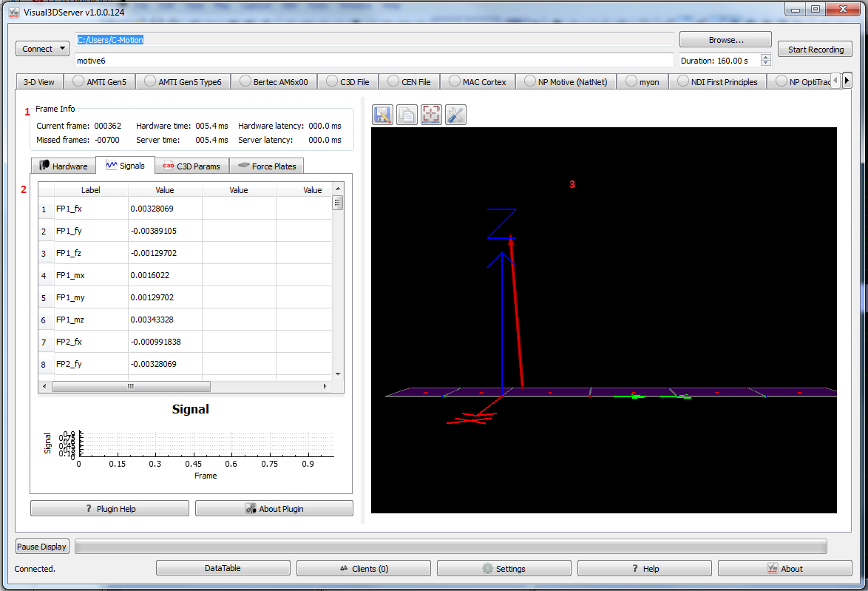Open the DataTable button
This screenshot has width=868, height=591.
(x=223, y=568)
